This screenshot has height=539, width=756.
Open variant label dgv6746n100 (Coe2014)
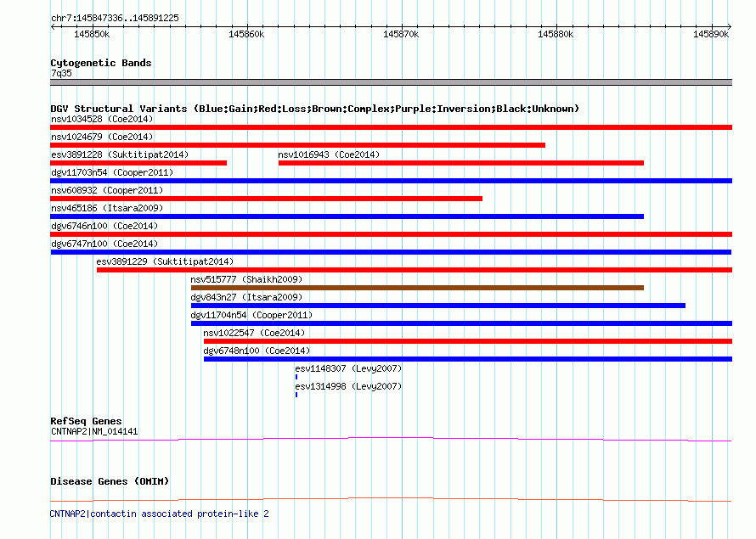(104, 226)
